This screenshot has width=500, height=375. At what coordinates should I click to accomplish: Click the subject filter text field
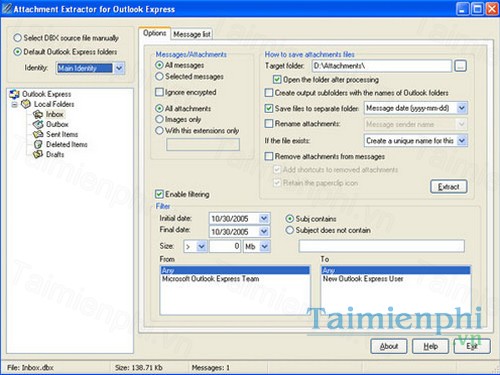pos(382,246)
